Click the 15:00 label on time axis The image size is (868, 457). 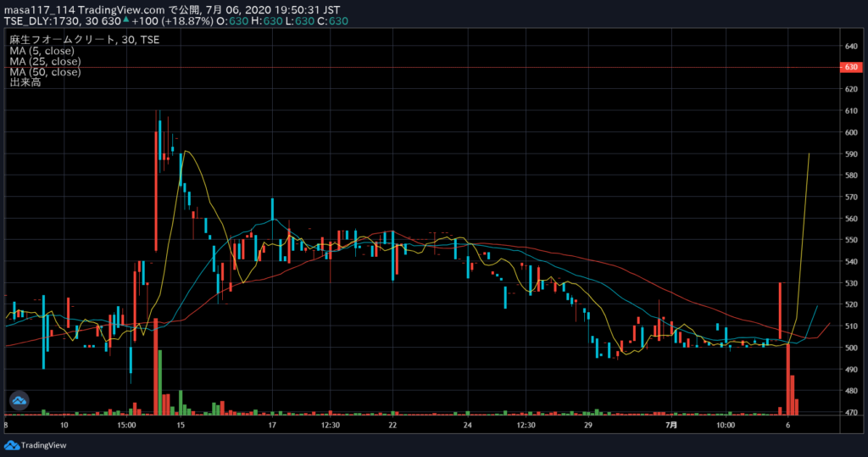pyautogui.click(x=127, y=425)
